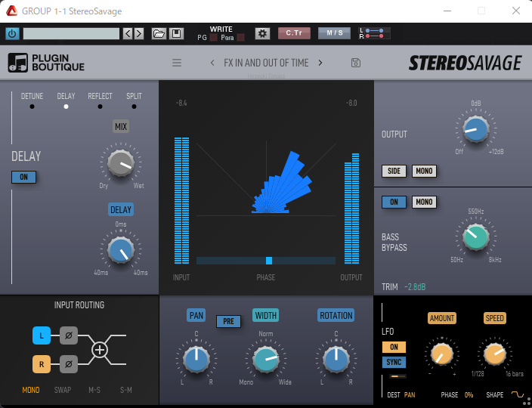Click the OUTPUT level knob
Image resolution: width=532 pixels, height=408 pixels.
[475, 129]
